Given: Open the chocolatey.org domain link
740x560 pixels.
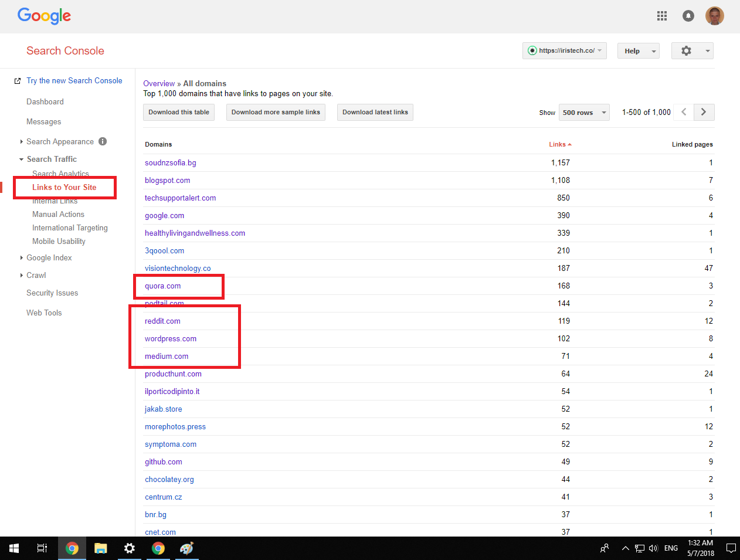Looking at the screenshot, I should click(x=169, y=479).
